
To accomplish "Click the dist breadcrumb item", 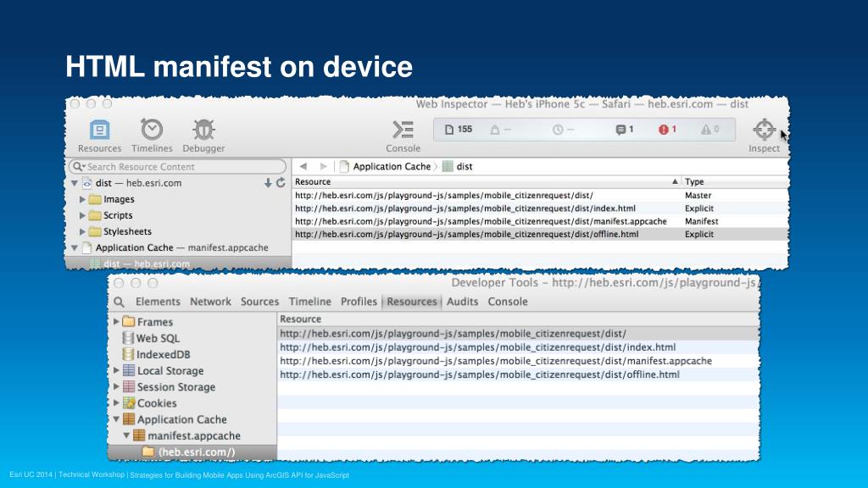I will click(458, 167).
